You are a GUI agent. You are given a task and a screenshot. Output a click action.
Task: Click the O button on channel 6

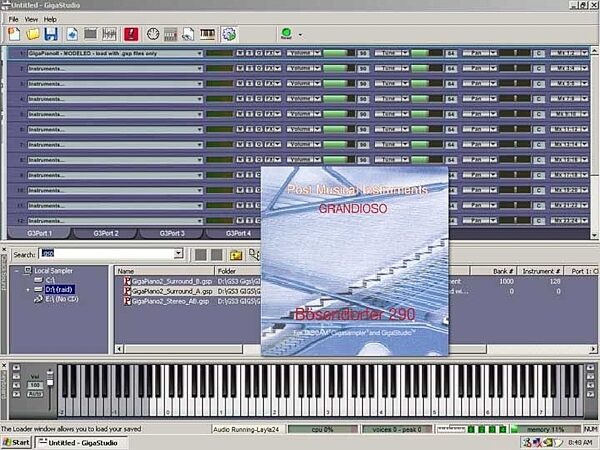pos(259,129)
